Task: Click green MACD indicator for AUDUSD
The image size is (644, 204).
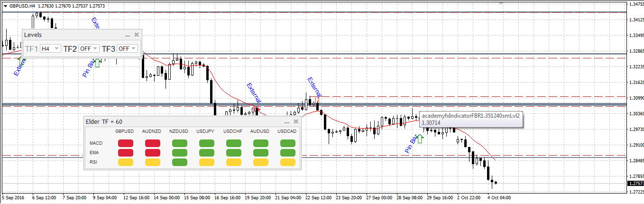Action: click(x=260, y=143)
